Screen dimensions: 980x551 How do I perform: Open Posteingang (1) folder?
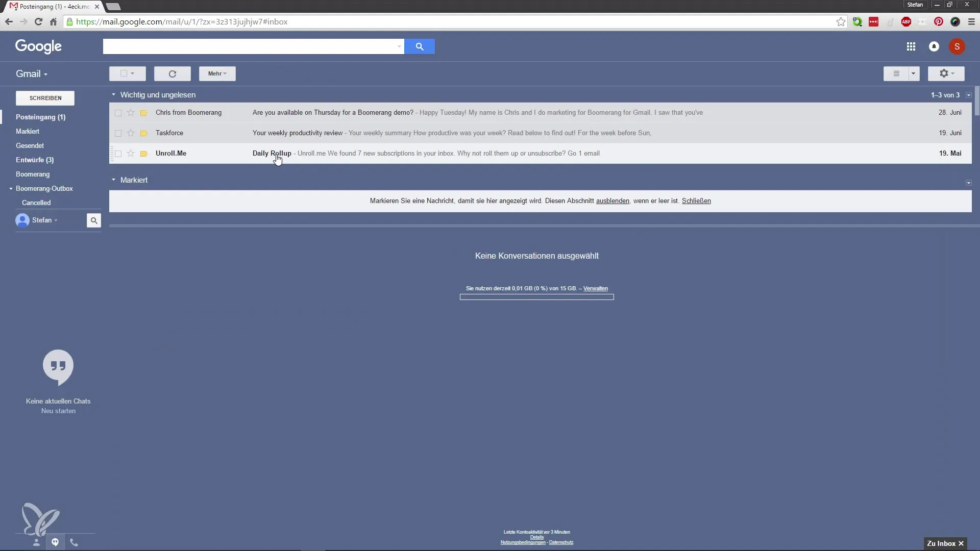[x=41, y=117]
